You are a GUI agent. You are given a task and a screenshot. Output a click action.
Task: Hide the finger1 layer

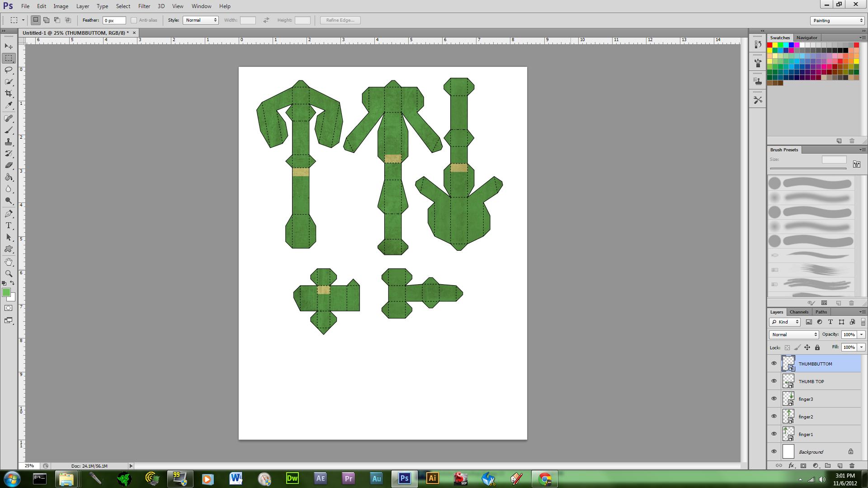pyautogui.click(x=774, y=434)
